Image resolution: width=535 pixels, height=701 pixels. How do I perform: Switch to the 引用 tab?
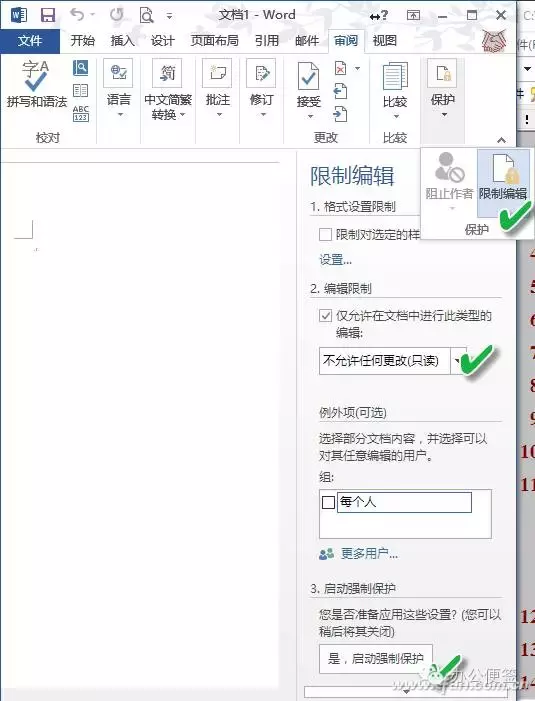click(x=267, y=41)
